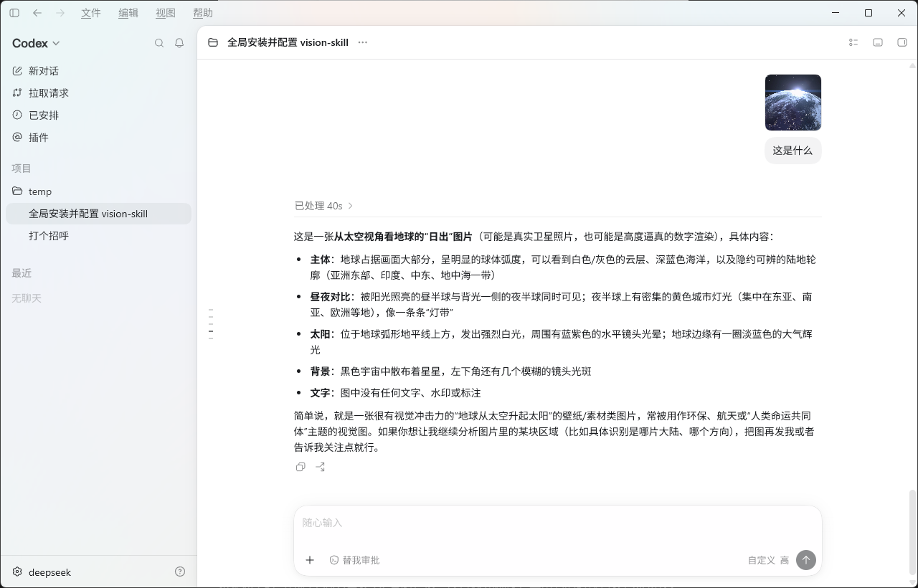
Task: Click the 主体 bullet heading
Action: tap(320, 260)
